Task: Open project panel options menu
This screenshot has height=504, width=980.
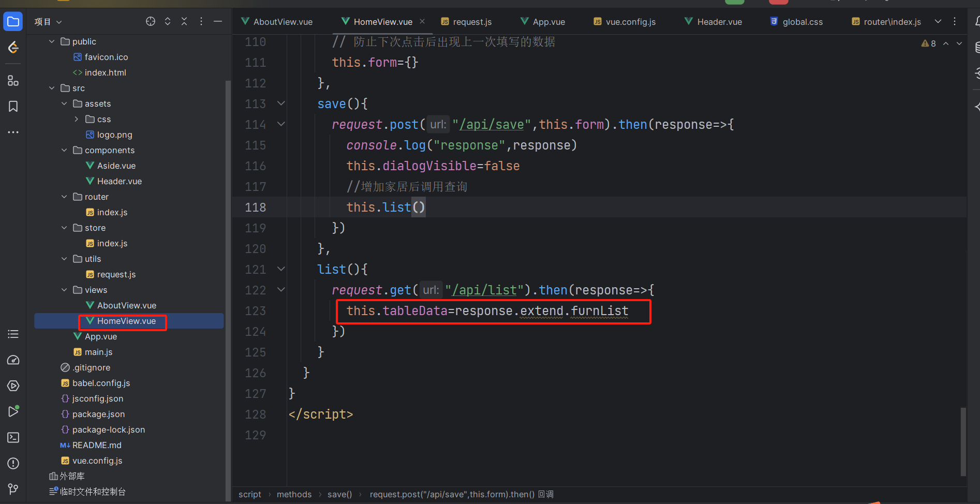Action: pyautogui.click(x=201, y=21)
